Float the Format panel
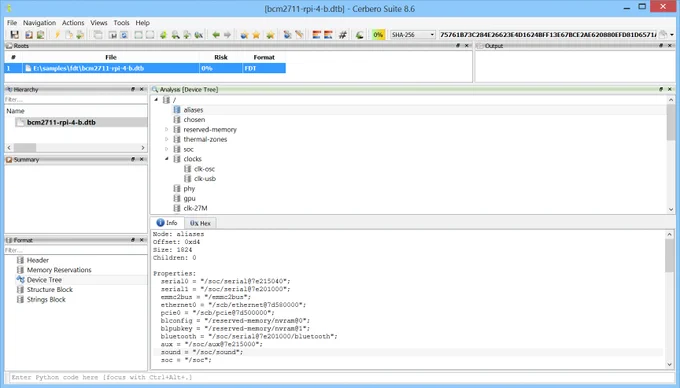Image resolution: width=680 pixels, height=388 pixels. point(133,240)
